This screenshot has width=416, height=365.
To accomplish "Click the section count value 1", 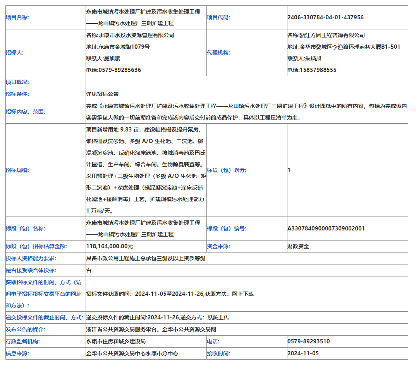I will coord(289,170).
